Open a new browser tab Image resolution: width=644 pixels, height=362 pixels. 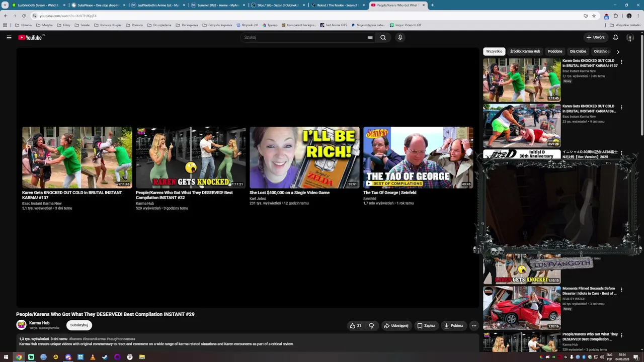point(433,5)
